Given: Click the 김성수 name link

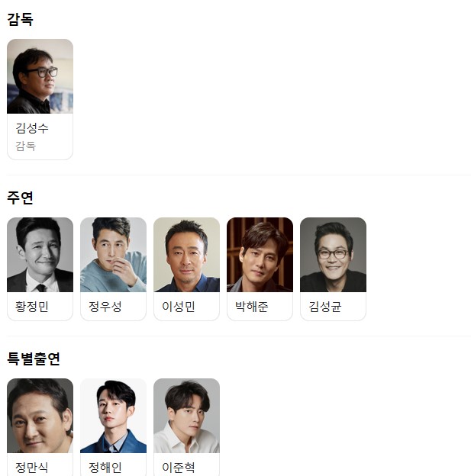Looking at the screenshot, I should 32,128.
